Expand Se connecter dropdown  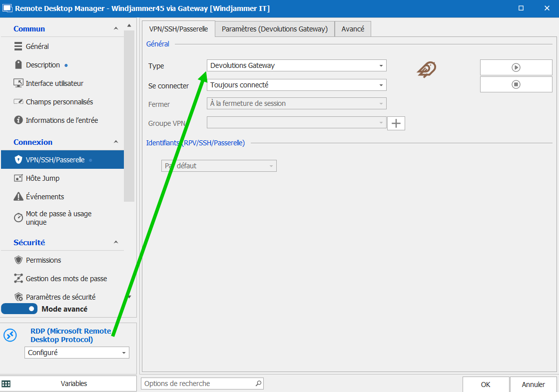[x=296, y=85]
